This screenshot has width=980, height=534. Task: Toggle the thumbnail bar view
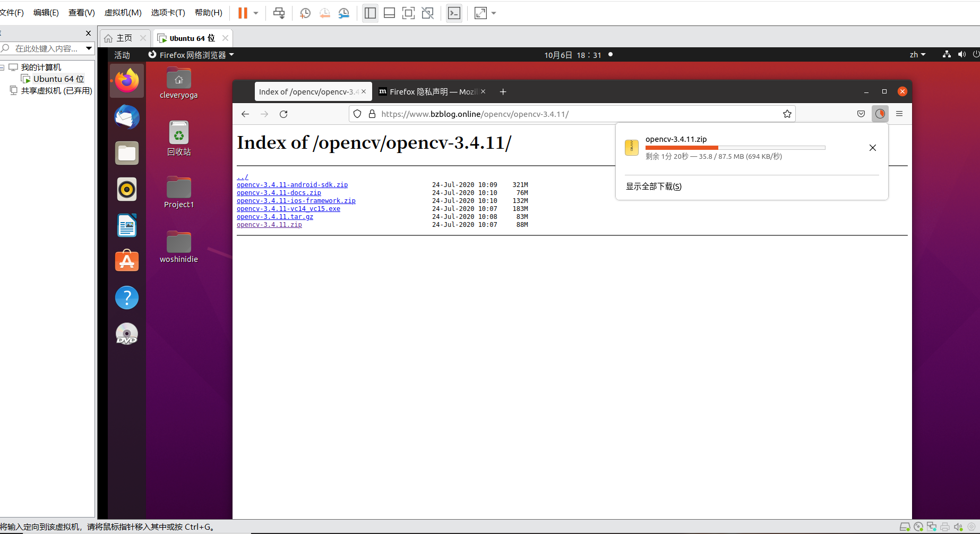pos(389,13)
